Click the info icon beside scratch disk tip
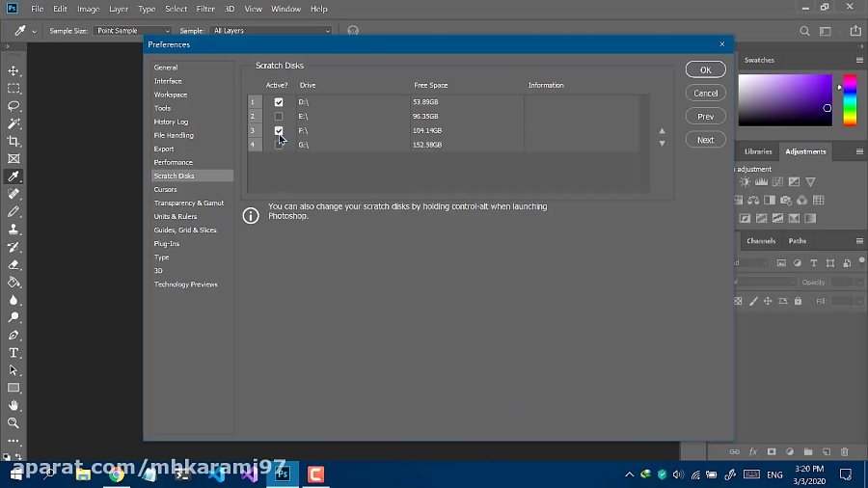 (x=251, y=215)
